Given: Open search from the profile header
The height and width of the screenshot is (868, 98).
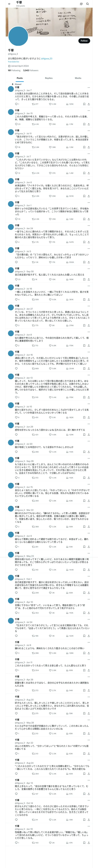Looking at the screenshot, I should pyautogui.click(x=88, y=4).
